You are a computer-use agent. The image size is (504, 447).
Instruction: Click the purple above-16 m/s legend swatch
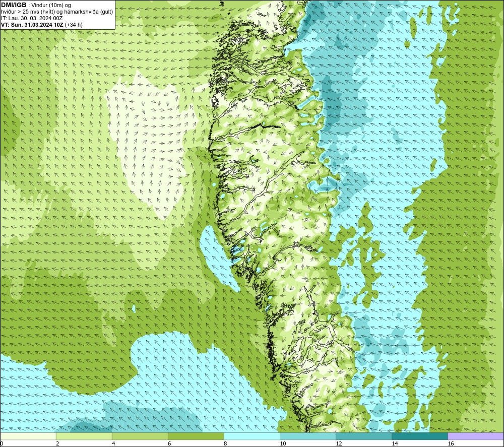pyautogui.click(x=475, y=436)
